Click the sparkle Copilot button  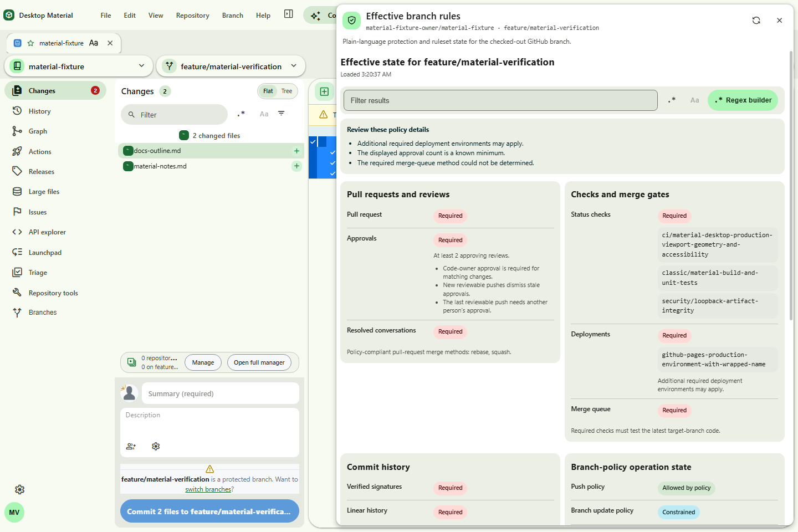(x=320, y=16)
